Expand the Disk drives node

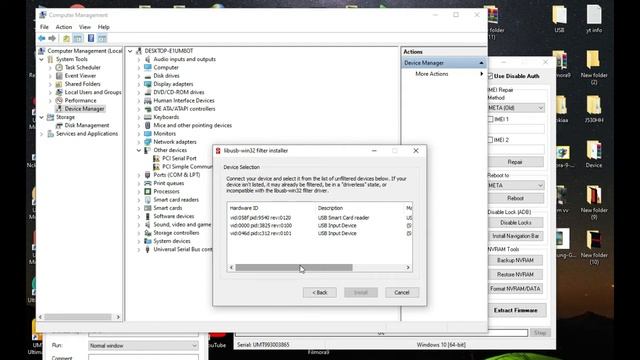[x=139, y=76]
